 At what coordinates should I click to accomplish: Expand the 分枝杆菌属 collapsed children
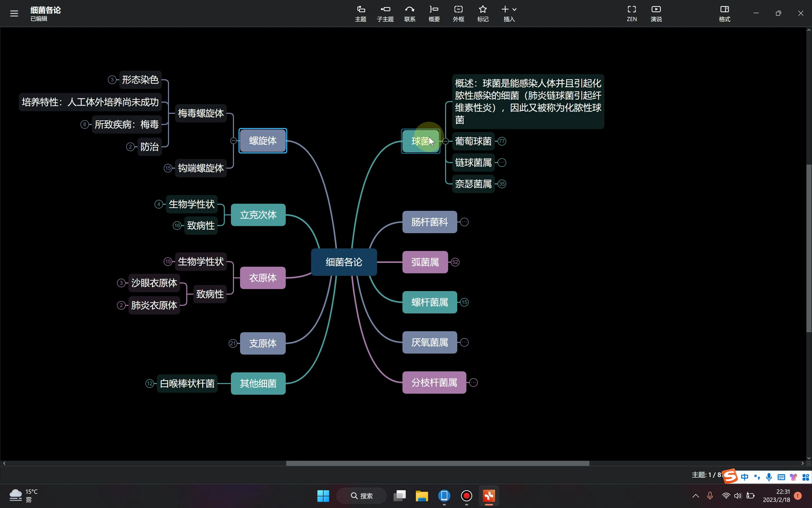[473, 383]
